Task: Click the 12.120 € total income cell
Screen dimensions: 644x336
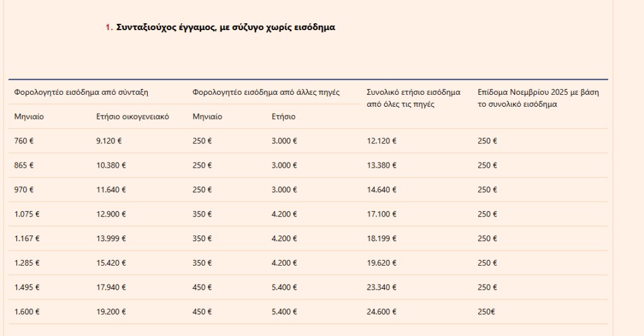Action: pyautogui.click(x=381, y=141)
